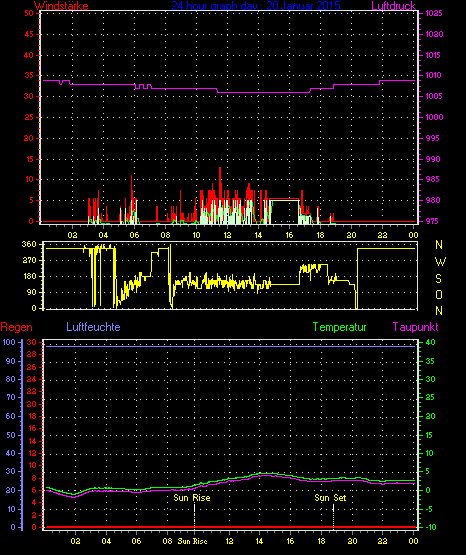
Task: Click the yellow 'Sun Rise' label above the sunrise marker
Action: click(x=192, y=498)
